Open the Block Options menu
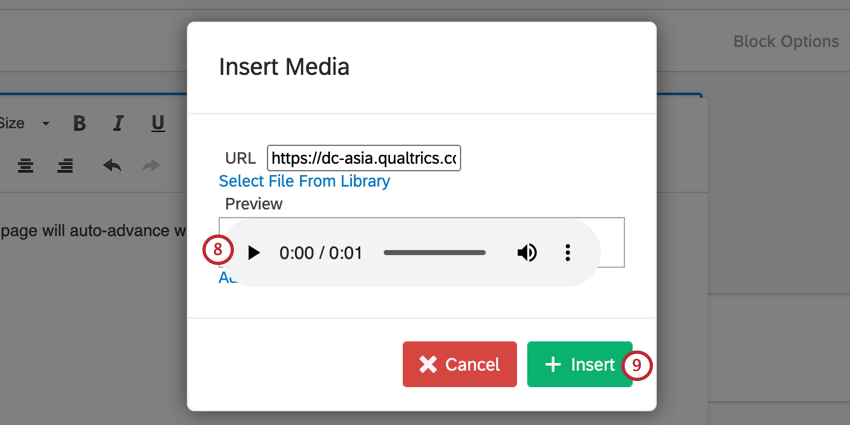Viewport: 850px width, 425px height. point(785,41)
